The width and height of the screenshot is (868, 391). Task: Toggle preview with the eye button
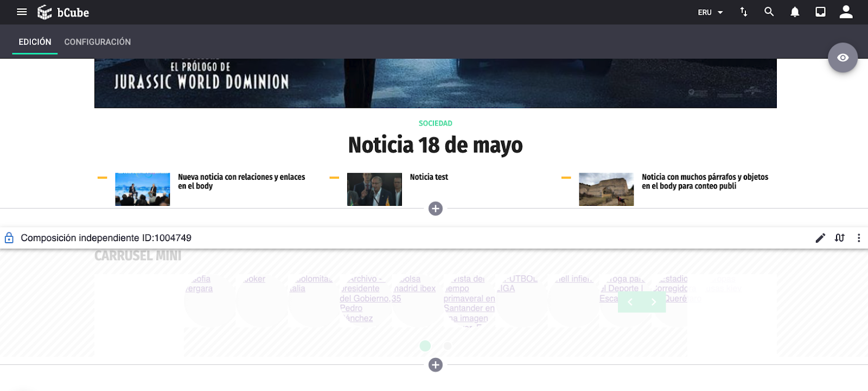coord(843,58)
